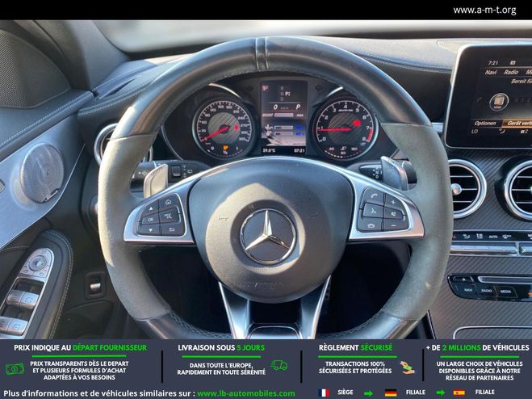The image size is (532, 399).
Task: Tap the mute steering wheel button
Action: click(394, 214)
